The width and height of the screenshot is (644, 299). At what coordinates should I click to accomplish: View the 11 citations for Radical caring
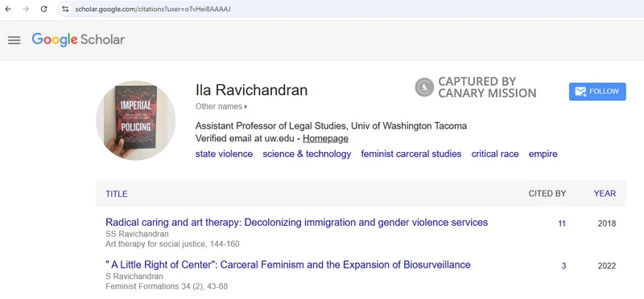click(561, 224)
